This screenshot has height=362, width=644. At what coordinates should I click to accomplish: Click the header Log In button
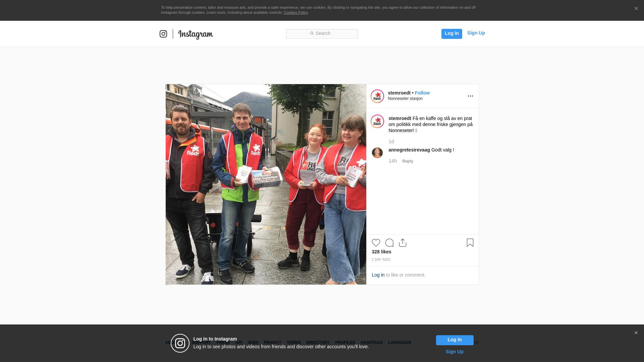(452, 34)
